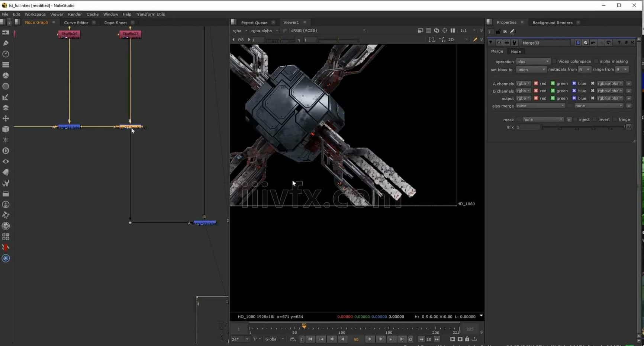Open the Workspace menu

(x=35, y=14)
